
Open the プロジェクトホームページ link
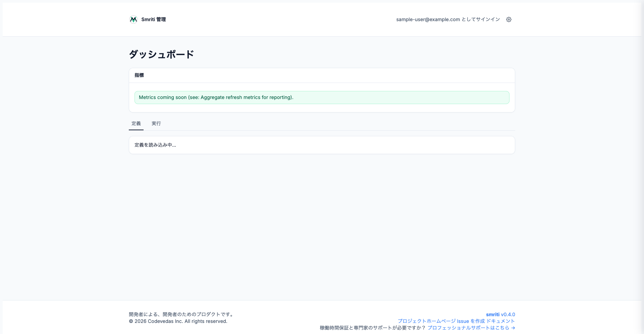[x=426, y=321]
